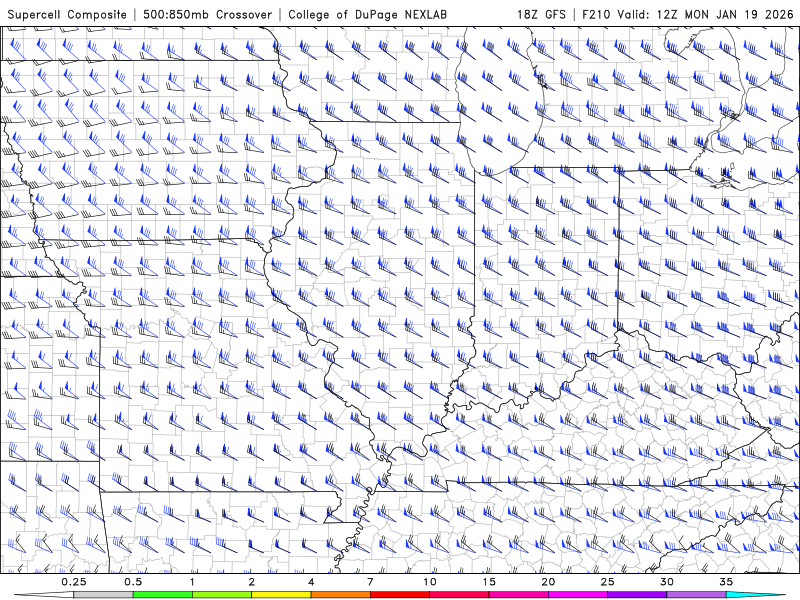Click the "18Z GFS" model run text
Viewport: 800px width, 600px height.
pos(541,14)
